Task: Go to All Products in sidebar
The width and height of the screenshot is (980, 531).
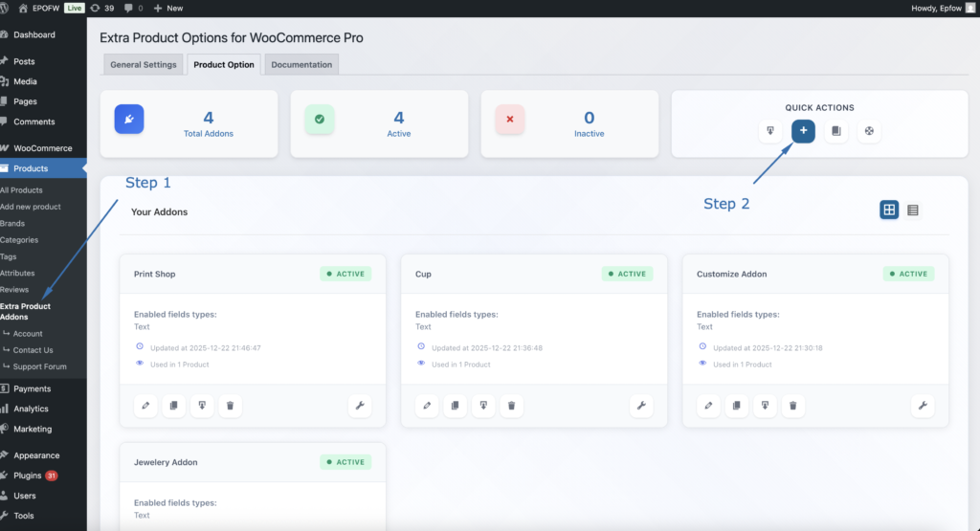Action: (21, 190)
